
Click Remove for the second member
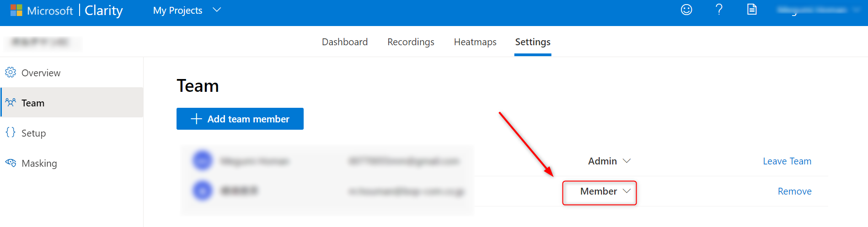(x=794, y=191)
